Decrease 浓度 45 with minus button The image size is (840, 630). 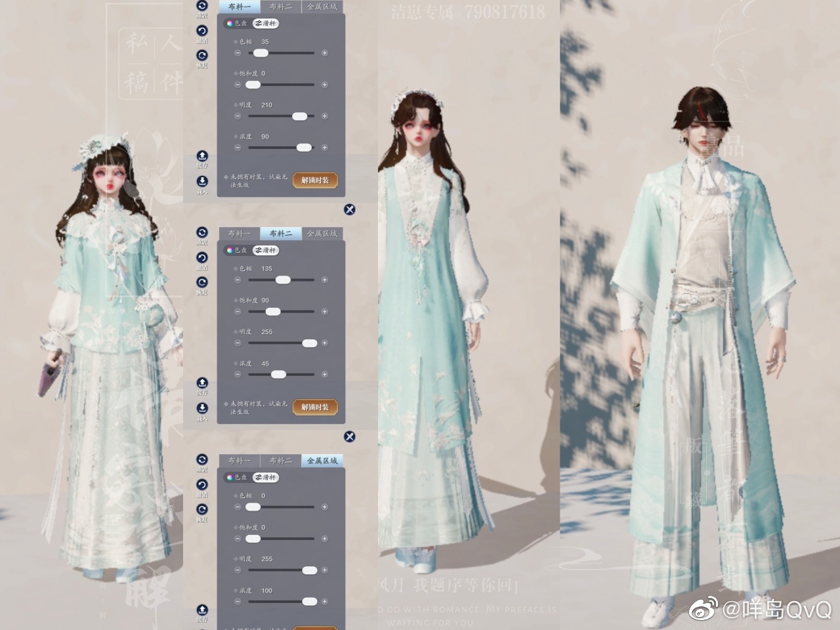coord(238,375)
